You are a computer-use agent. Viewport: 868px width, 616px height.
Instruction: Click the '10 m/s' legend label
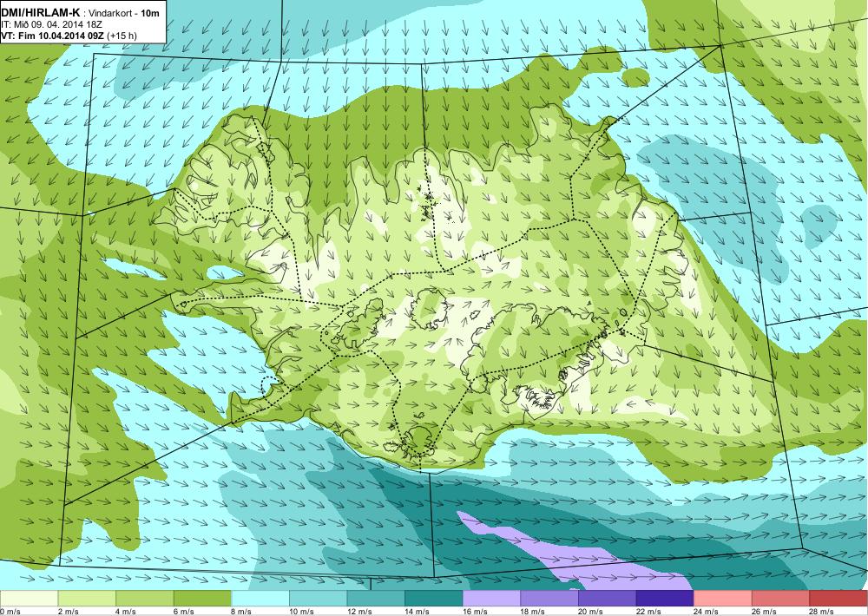[x=302, y=612]
